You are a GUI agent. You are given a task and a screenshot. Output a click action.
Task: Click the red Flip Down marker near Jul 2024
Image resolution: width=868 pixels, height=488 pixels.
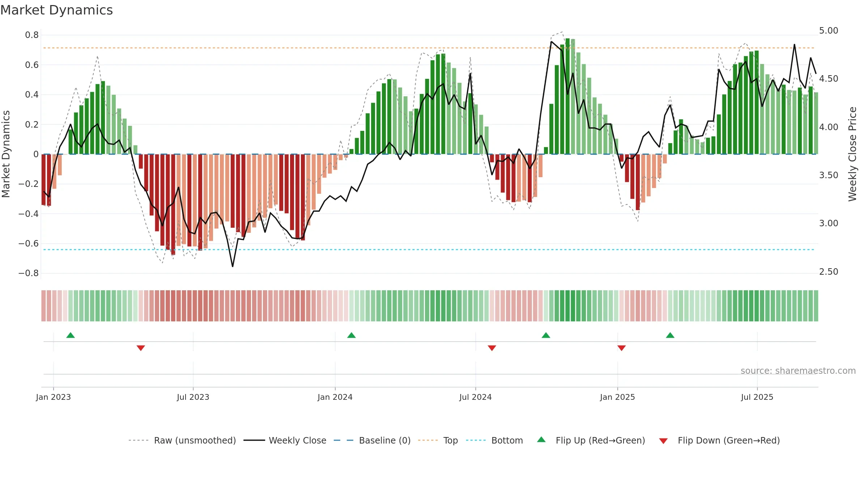[492, 348]
